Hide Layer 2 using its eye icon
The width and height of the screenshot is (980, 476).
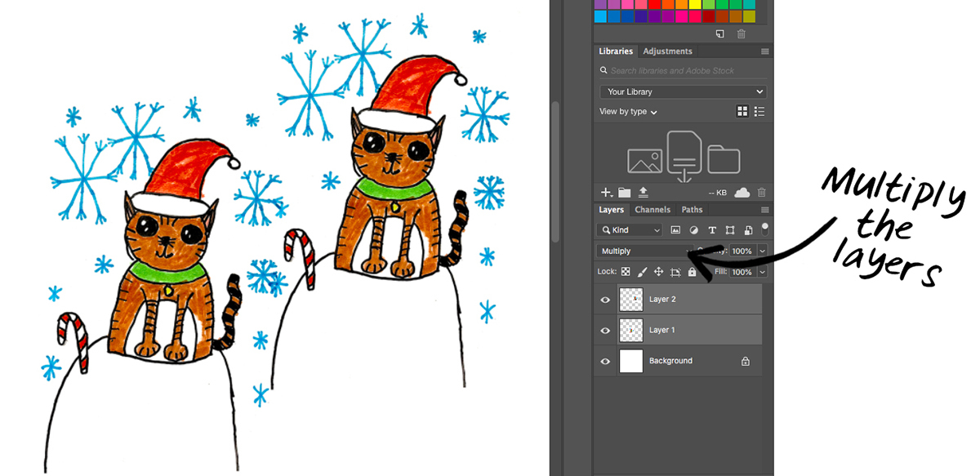[x=605, y=300]
